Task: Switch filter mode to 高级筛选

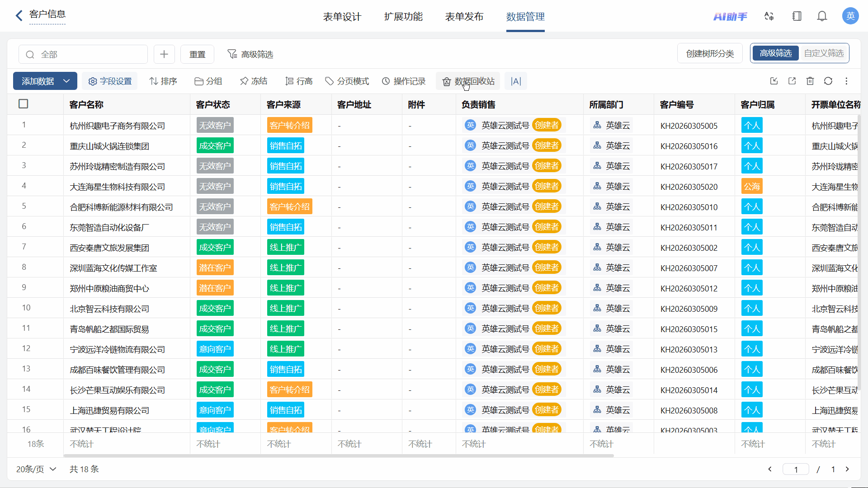Action: pos(775,53)
